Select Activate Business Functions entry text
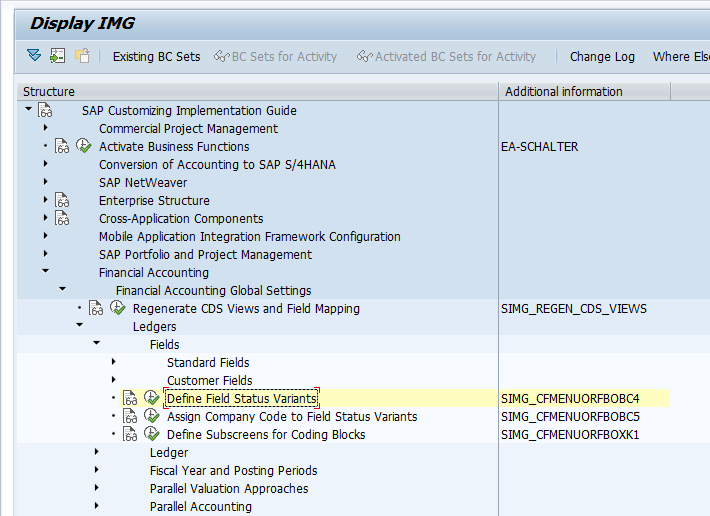Image resolution: width=710 pixels, height=516 pixels. pos(174,147)
